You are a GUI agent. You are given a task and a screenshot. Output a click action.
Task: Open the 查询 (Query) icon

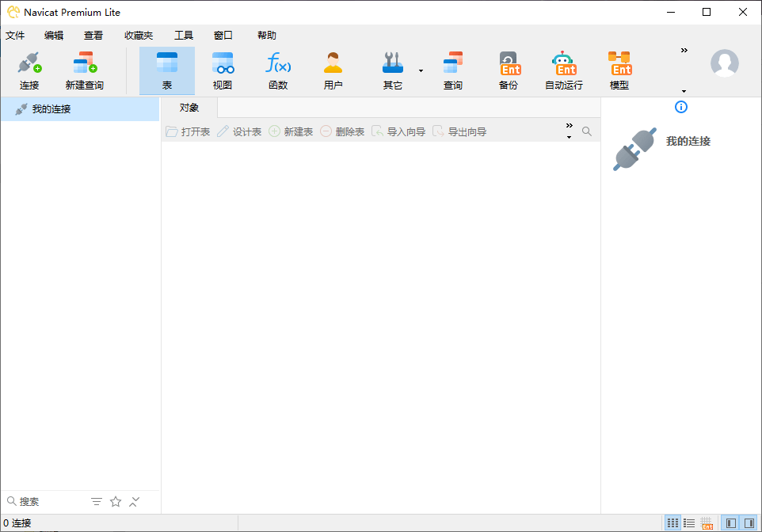click(x=452, y=70)
